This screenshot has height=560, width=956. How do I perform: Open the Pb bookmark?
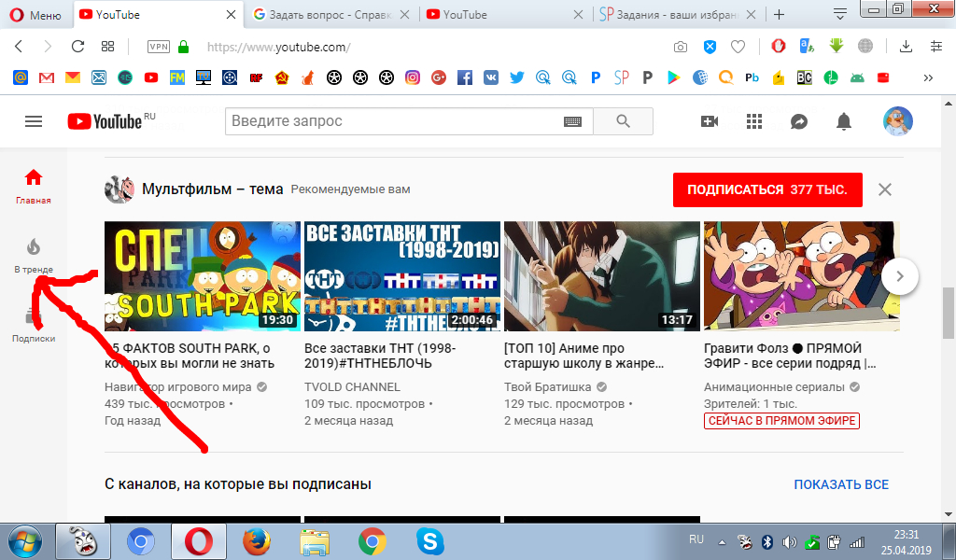pos(752,77)
